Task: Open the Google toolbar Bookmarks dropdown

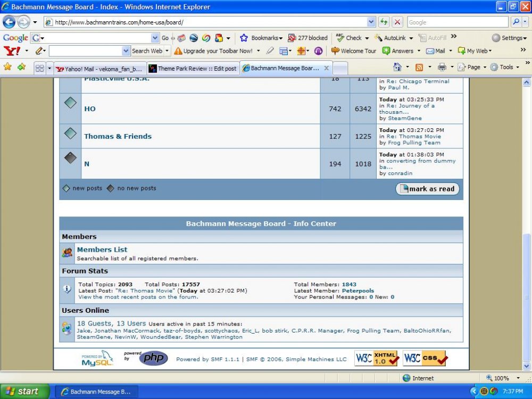Action: click(x=261, y=38)
